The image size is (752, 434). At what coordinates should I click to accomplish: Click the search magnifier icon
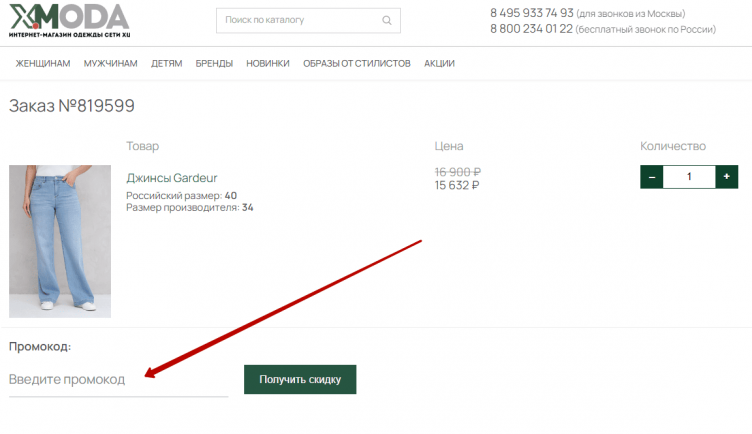(x=387, y=20)
